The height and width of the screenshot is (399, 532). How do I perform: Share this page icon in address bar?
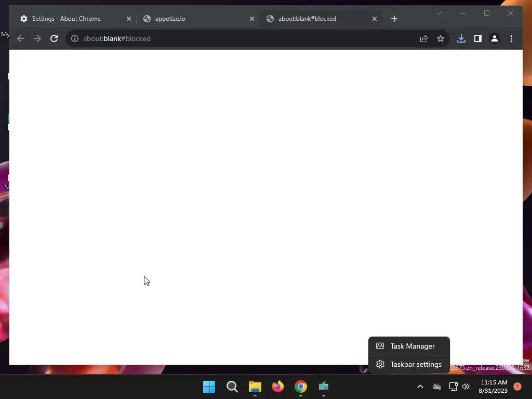(x=424, y=38)
